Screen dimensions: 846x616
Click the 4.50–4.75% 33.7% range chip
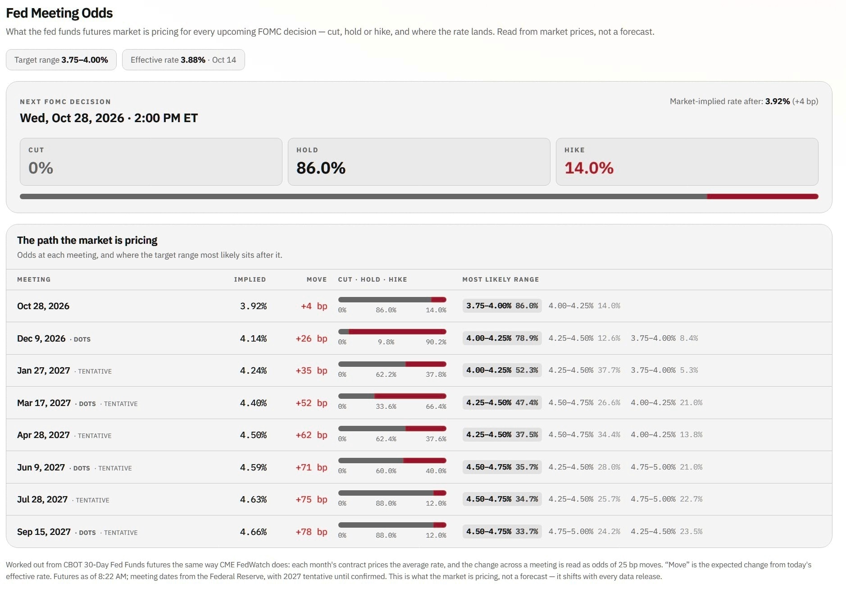pyautogui.click(x=502, y=531)
